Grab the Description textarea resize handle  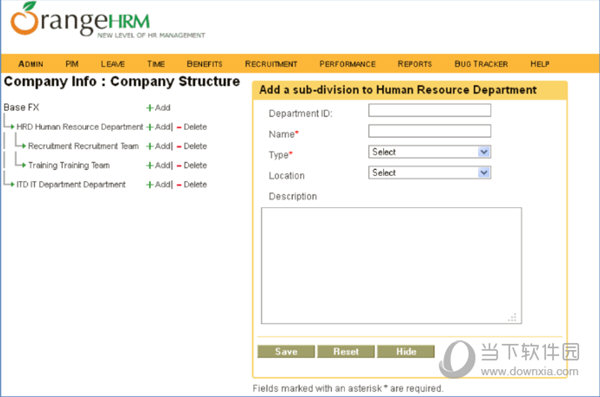(513, 317)
